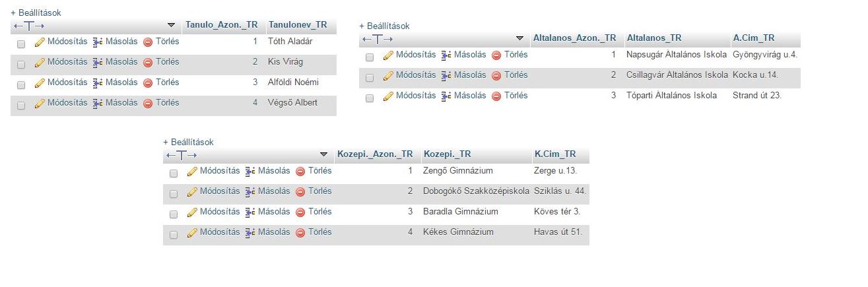Sort by the Kozepi._TR column header
This screenshot has height=287, width=868.
tap(447, 154)
